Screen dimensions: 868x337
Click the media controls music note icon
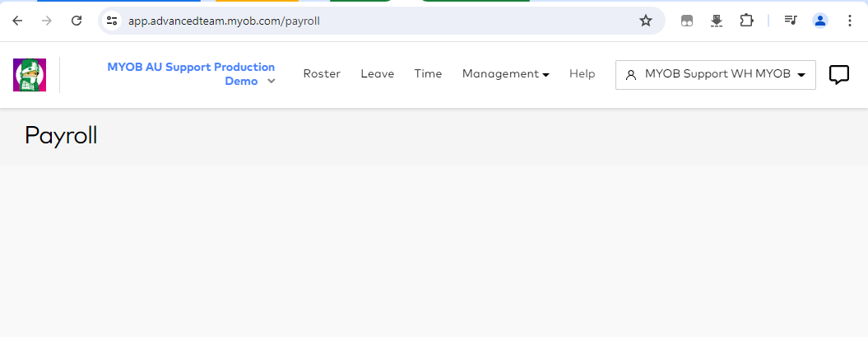790,21
